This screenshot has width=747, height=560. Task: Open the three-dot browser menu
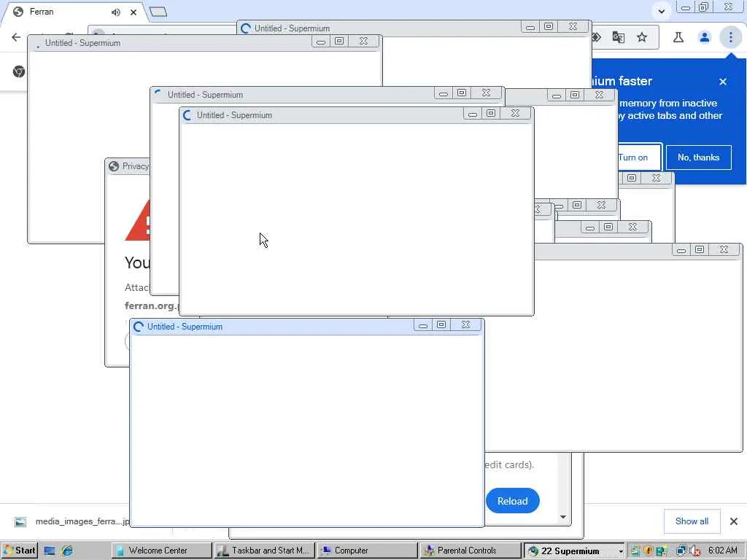click(730, 37)
